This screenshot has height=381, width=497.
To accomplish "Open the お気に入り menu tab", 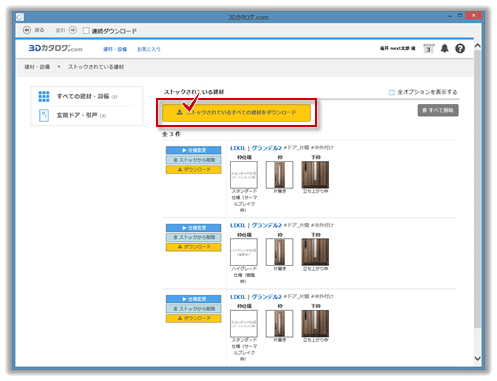I will point(149,49).
